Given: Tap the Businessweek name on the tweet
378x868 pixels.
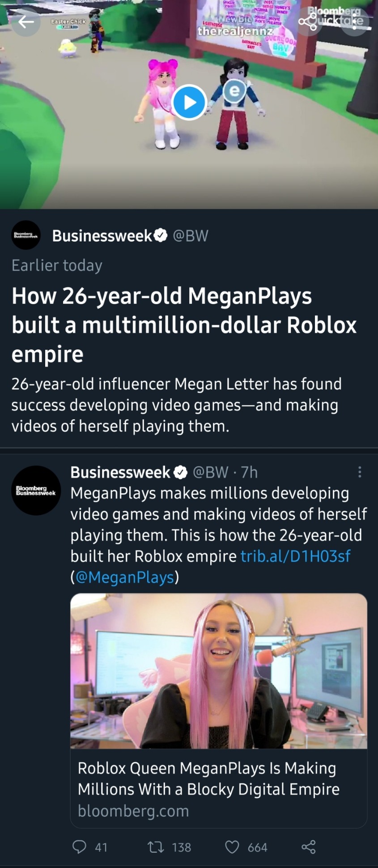Looking at the screenshot, I should point(120,472).
